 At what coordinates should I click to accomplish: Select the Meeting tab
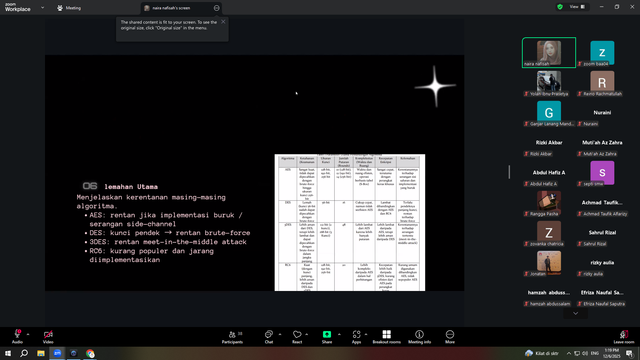click(x=69, y=8)
